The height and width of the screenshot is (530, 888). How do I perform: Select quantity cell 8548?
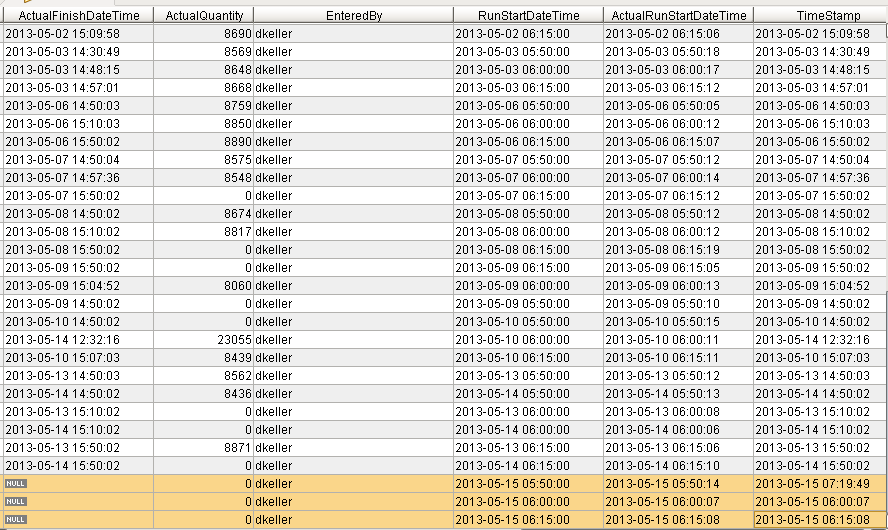(x=203, y=177)
